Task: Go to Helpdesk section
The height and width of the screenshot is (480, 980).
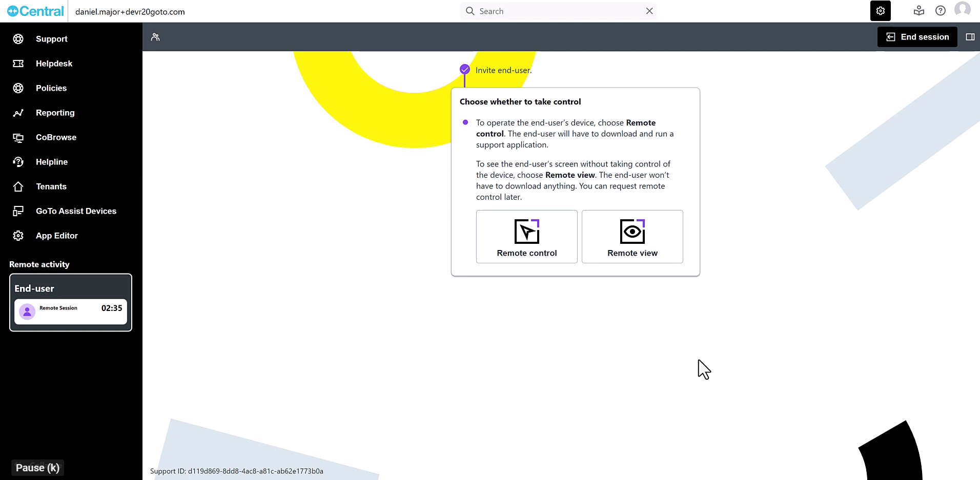Action: click(54, 64)
